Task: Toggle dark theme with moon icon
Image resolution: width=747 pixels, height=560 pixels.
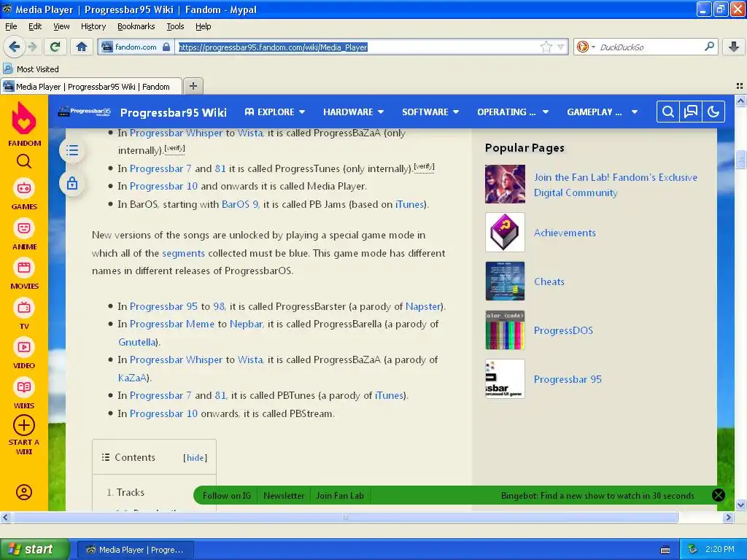Action: [x=713, y=112]
